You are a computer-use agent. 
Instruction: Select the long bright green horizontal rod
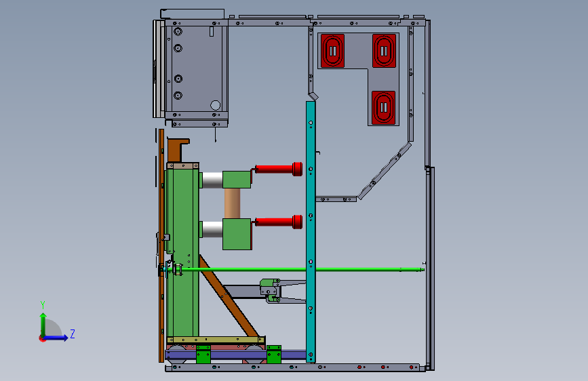[x=300, y=269]
